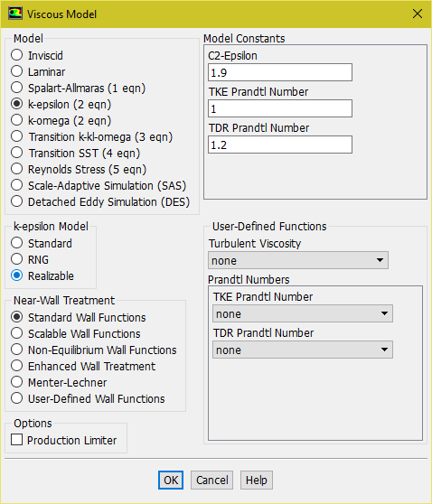This screenshot has height=504, width=432.
Task: Open the Turbulent Viscosity dropdown
Action: [298, 260]
